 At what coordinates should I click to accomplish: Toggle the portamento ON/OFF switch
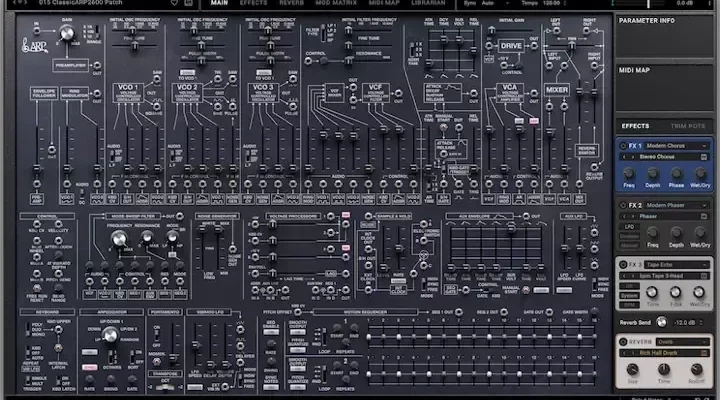coord(157,335)
